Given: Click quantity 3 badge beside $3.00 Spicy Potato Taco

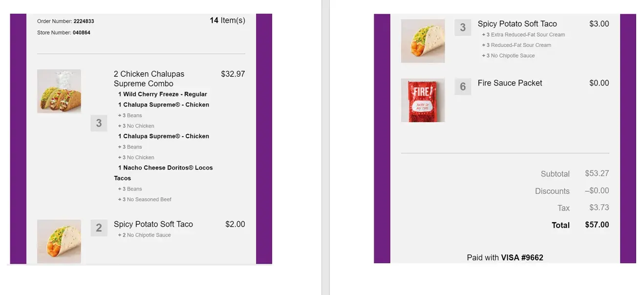Looking at the screenshot, I should [x=463, y=27].
